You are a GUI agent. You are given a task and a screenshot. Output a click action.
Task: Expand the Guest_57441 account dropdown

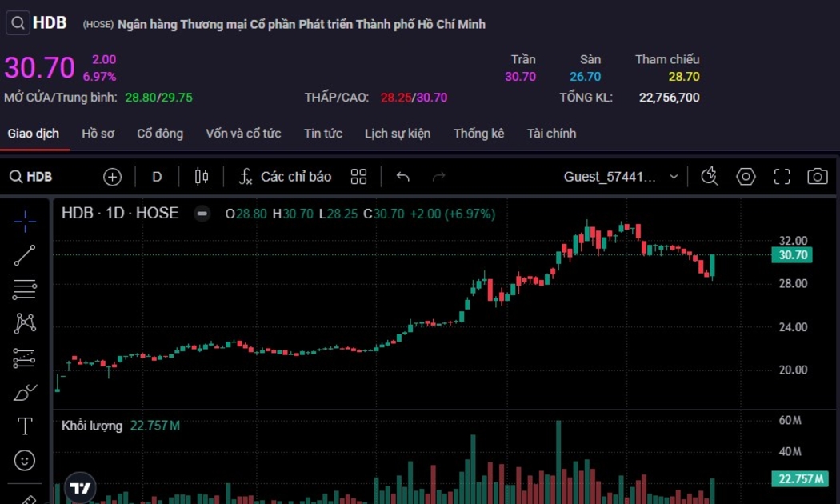[674, 177]
